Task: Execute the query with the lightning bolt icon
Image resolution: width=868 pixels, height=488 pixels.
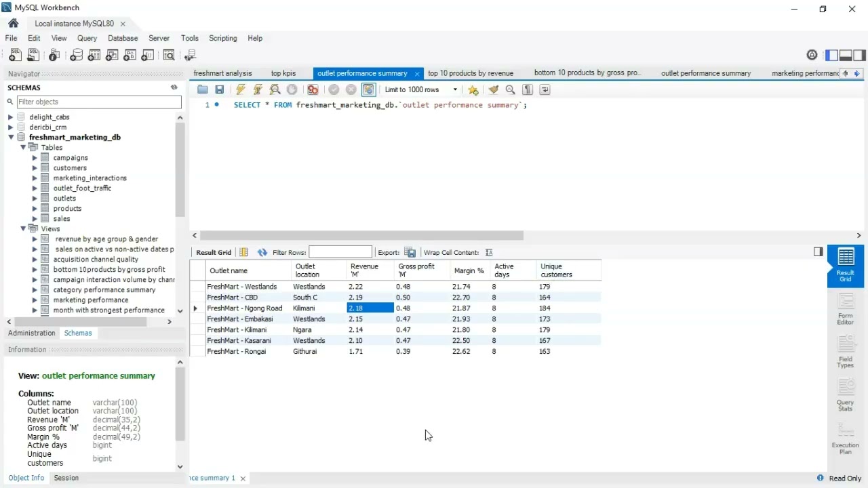Action: 241,89
